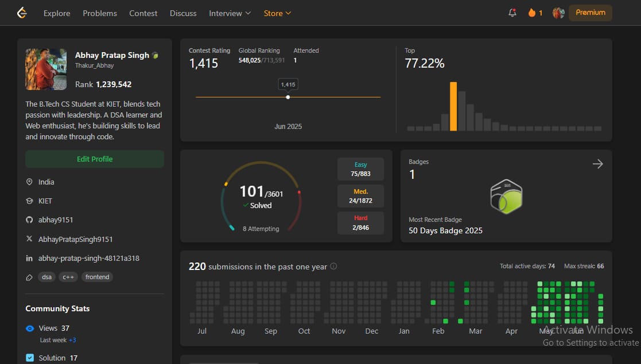Open the streak flame counter

[535, 13]
